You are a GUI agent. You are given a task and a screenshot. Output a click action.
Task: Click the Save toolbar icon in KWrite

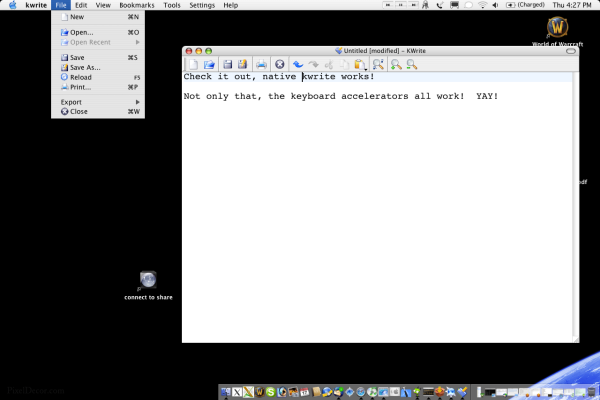[228, 64]
